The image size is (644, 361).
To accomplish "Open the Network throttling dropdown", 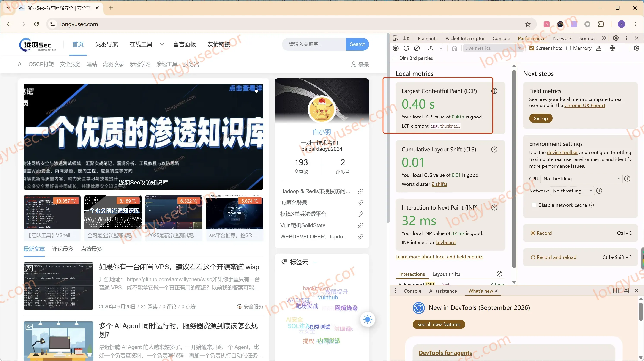I will click(x=572, y=191).
